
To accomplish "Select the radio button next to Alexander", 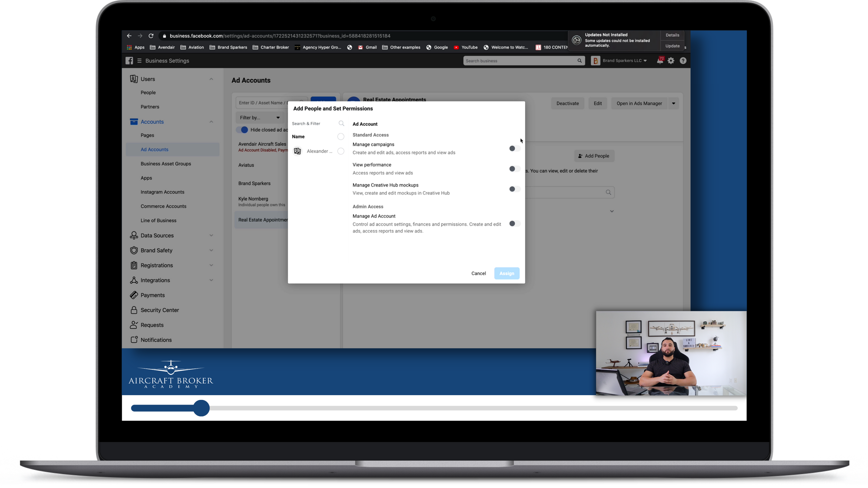I will coord(341,151).
